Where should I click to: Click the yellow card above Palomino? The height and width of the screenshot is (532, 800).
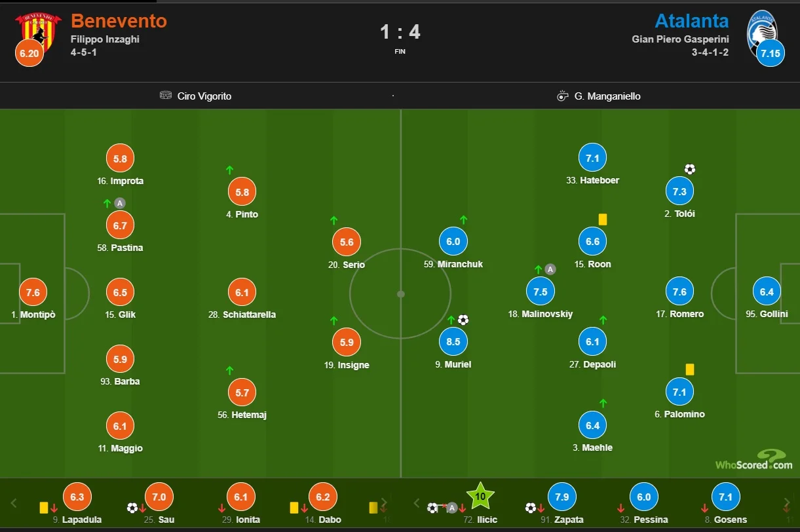click(x=689, y=370)
